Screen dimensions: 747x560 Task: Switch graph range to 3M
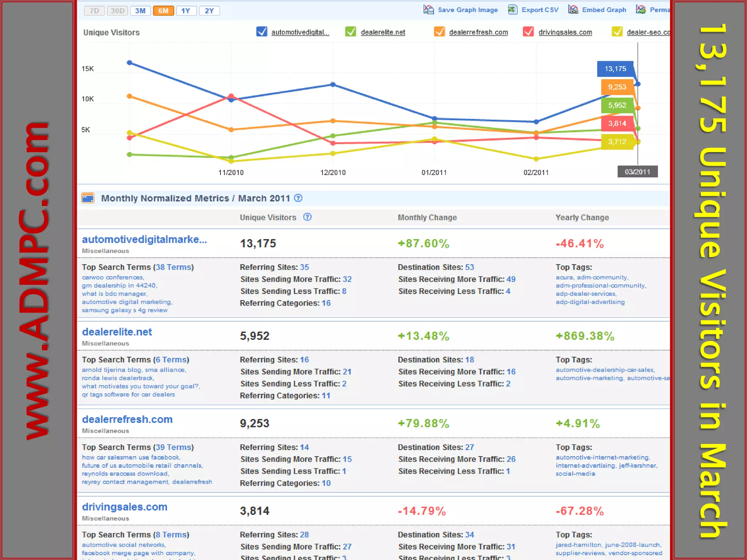pyautogui.click(x=140, y=11)
